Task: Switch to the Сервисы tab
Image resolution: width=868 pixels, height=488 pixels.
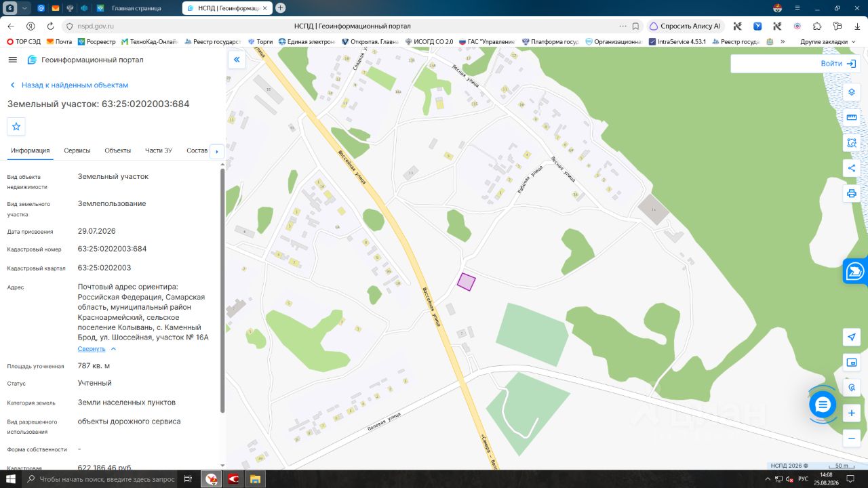Action: tap(77, 150)
